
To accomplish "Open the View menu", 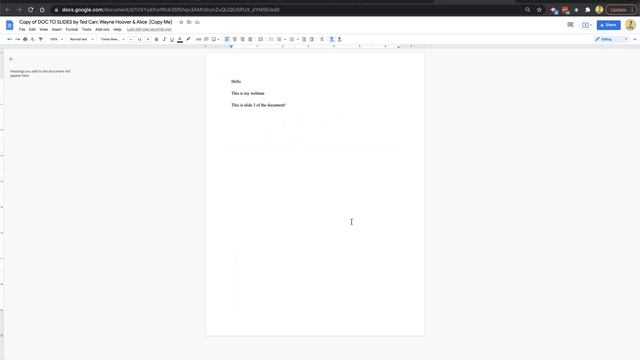I will (x=44, y=29).
